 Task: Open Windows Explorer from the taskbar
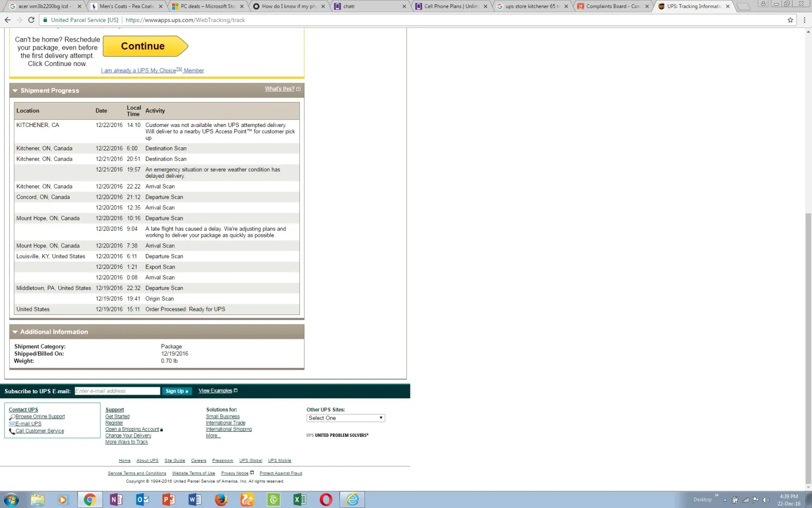tap(37, 499)
